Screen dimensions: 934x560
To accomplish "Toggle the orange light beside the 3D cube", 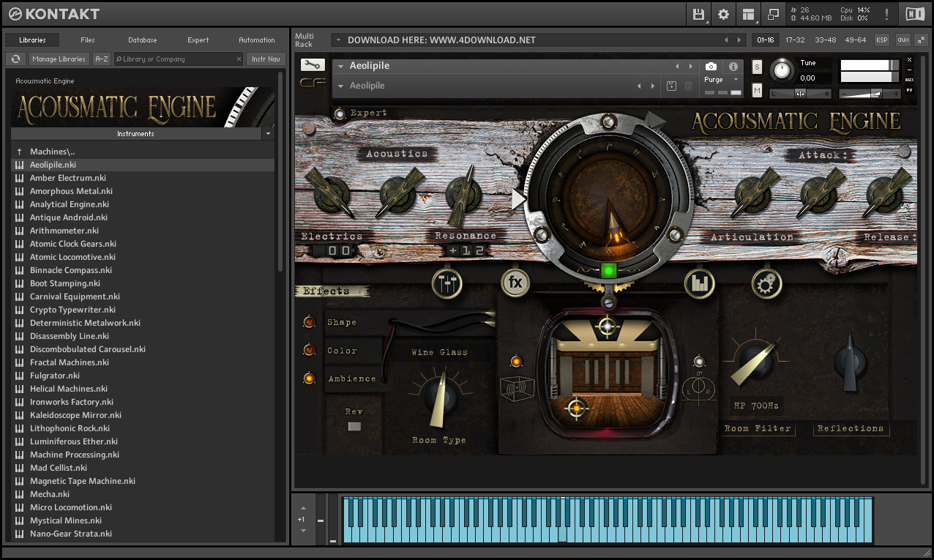I will click(516, 361).
